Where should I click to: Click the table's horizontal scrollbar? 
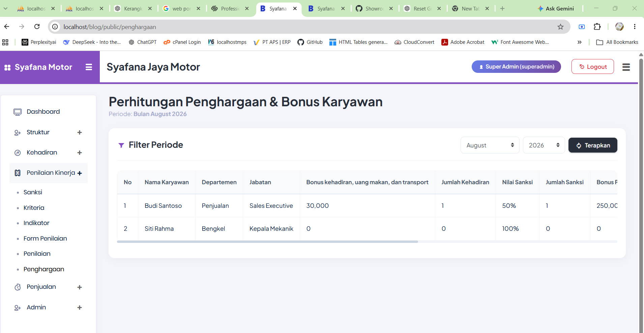(x=267, y=242)
